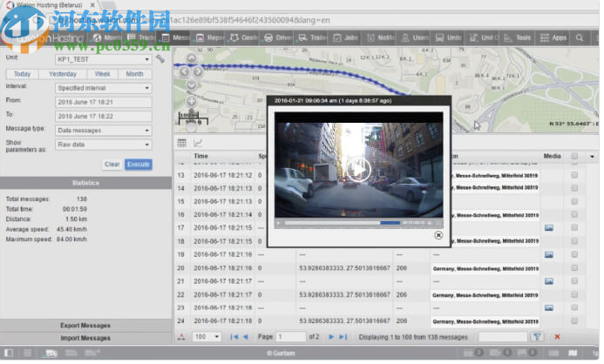Go to the Geofences panel
The height and width of the screenshot is (364, 604).
(x=244, y=38)
